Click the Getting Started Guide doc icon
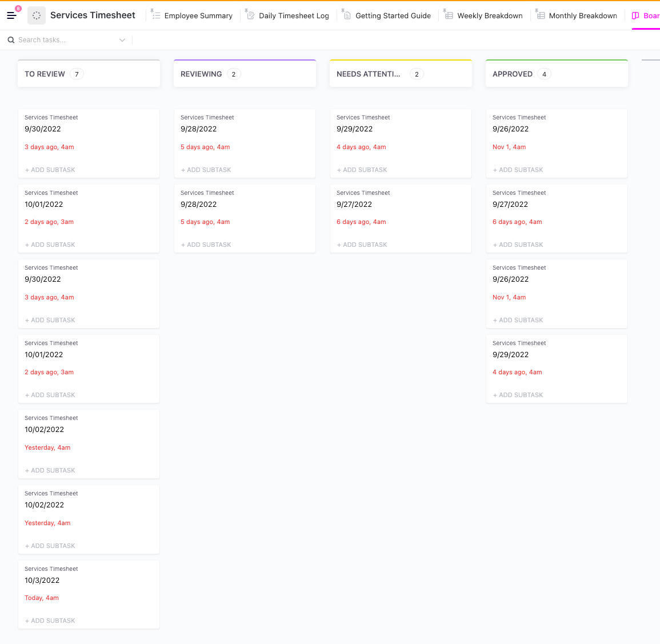660x644 pixels. (347, 15)
